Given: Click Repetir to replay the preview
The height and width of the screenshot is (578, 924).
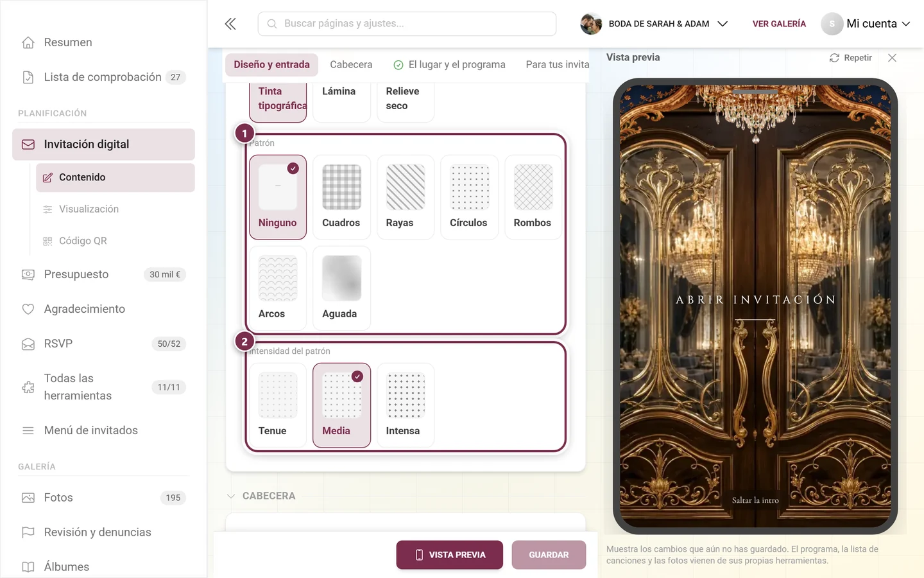Looking at the screenshot, I should (851, 58).
